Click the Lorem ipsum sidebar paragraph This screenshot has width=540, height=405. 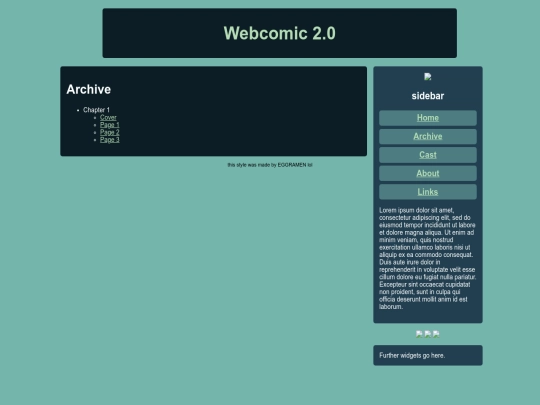coord(428,258)
